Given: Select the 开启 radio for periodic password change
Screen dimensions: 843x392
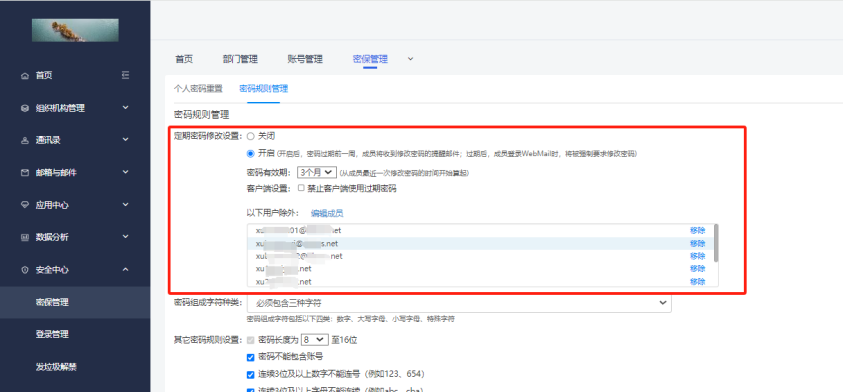Looking at the screenshot, I should coord(250,154).
